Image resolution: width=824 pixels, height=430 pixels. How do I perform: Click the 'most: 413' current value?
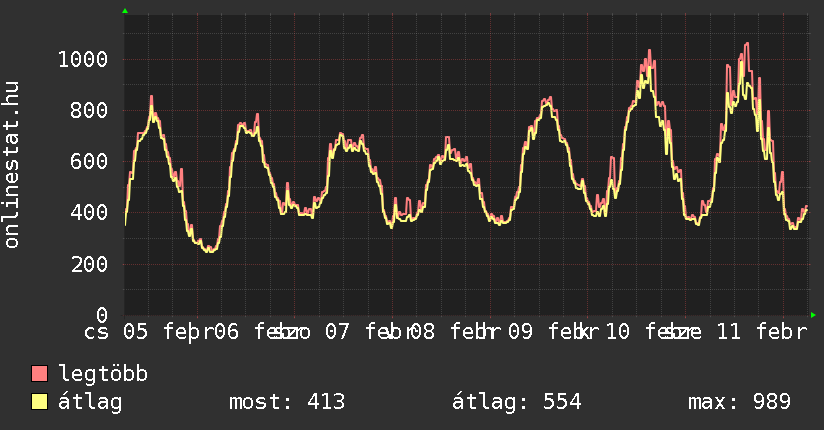287,402
